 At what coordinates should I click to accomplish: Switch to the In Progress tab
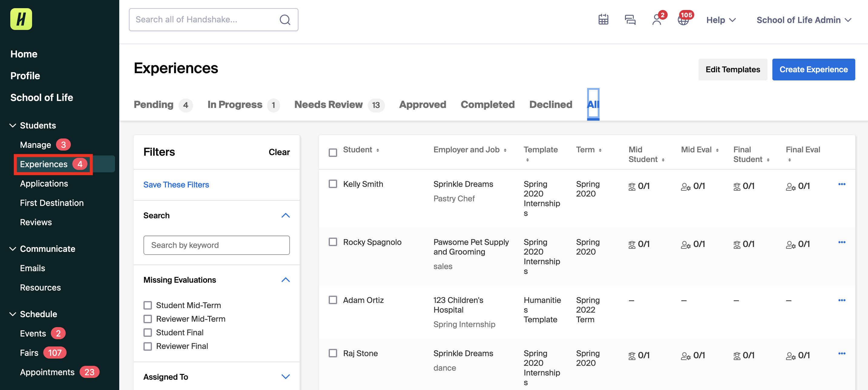point(243,105)
